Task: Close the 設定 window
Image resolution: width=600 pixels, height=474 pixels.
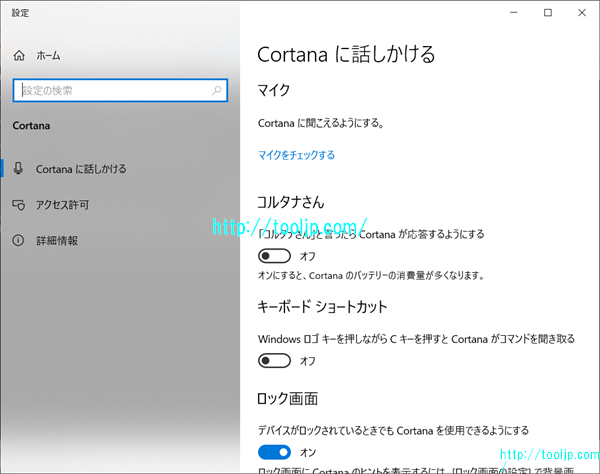Action: (x=582, y=13)
